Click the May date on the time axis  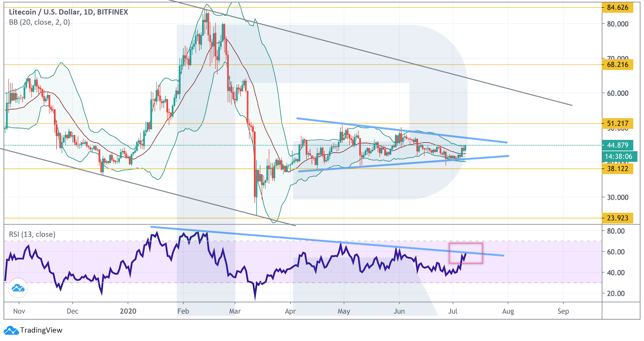pyautogui.click(x=344, y=311)
